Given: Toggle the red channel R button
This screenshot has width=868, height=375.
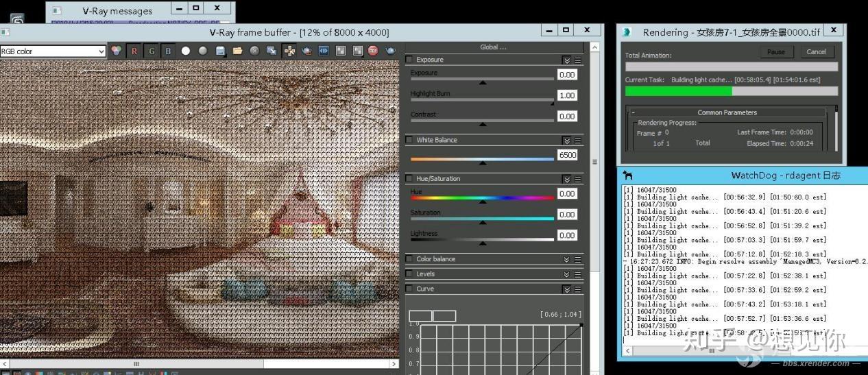Looking at the screenshot, I should click(x=134, y=51).
